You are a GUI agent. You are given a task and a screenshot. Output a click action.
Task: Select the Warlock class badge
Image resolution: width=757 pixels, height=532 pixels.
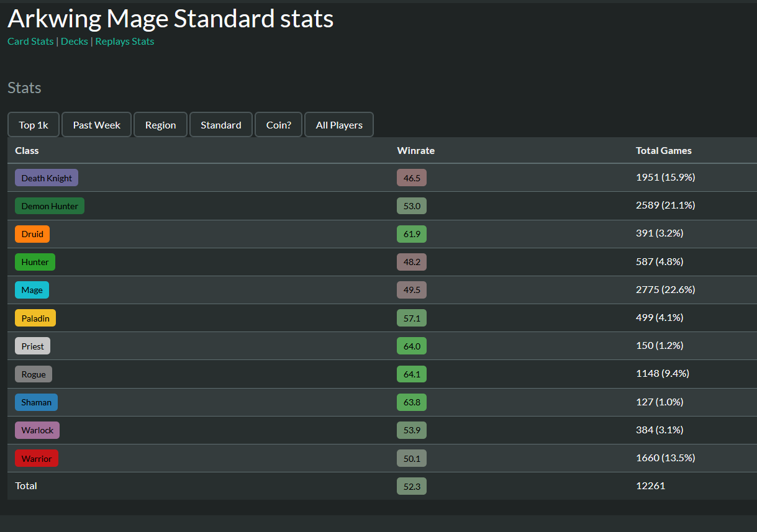click(37, 430)
